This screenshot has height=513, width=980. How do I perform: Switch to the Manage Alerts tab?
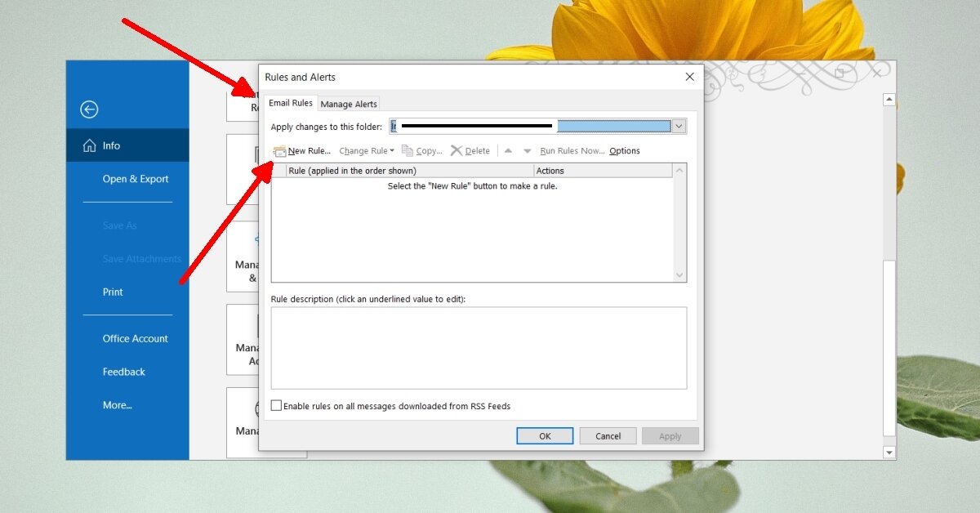349,104
